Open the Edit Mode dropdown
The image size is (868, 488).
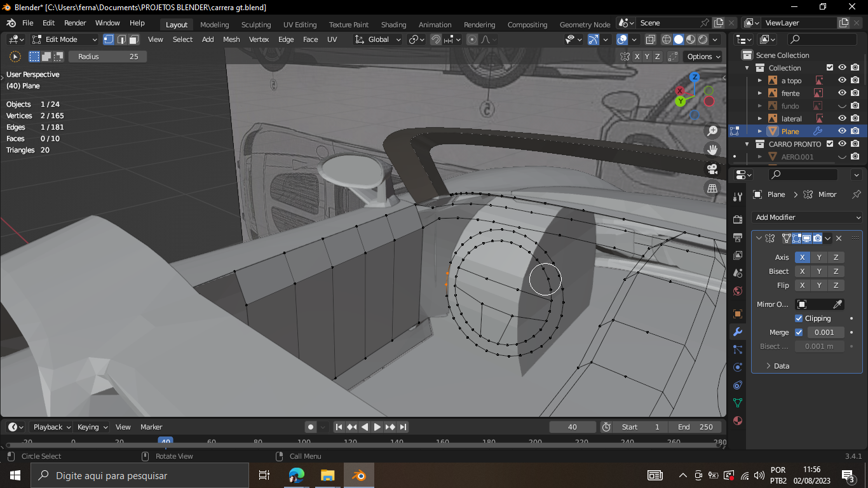click(x=64, y=39)
